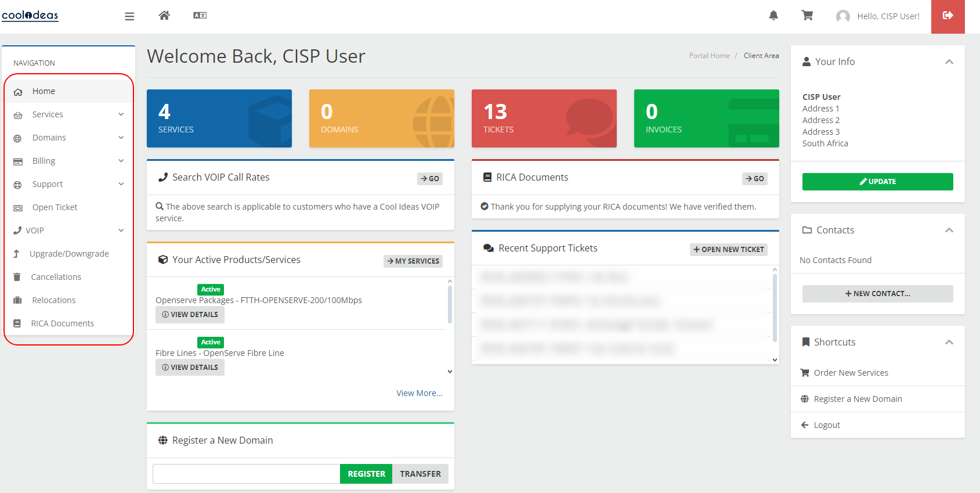Collapse the Your Info panel
Image resolution: width=980 pixels, height=493 pixels.
tap(949, 62)
